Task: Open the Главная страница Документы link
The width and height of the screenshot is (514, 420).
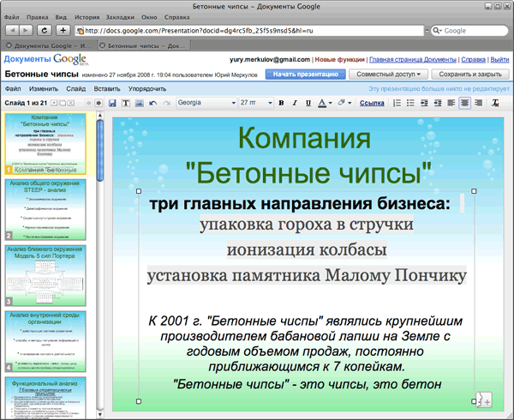Action: (413, 60)
